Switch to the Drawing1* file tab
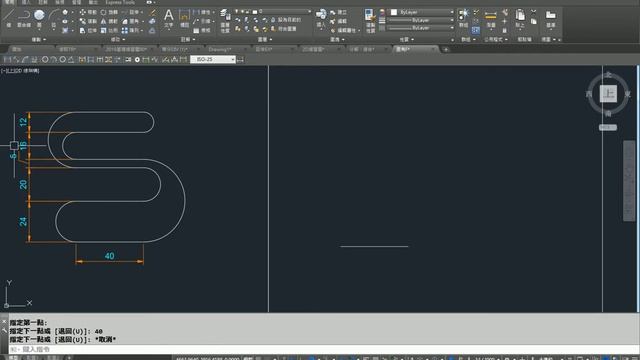The width and height of the screenshot is (640, 360). click(220, 49)
